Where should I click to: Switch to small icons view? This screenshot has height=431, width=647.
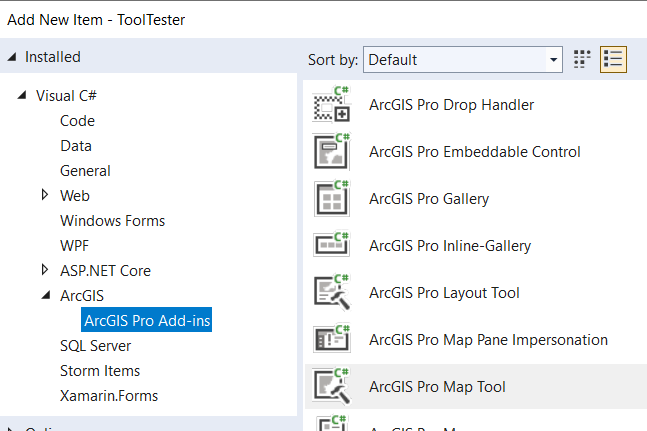point(583,60)
